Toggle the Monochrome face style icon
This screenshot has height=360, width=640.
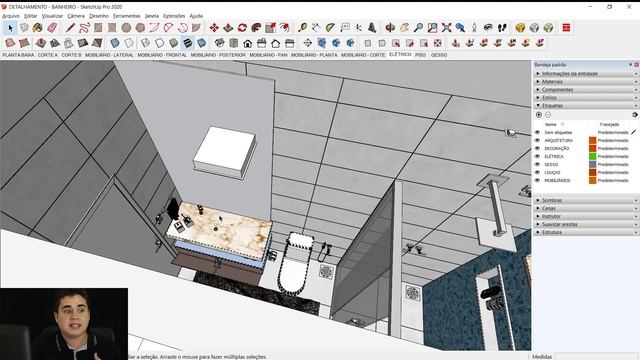(201, 43)
